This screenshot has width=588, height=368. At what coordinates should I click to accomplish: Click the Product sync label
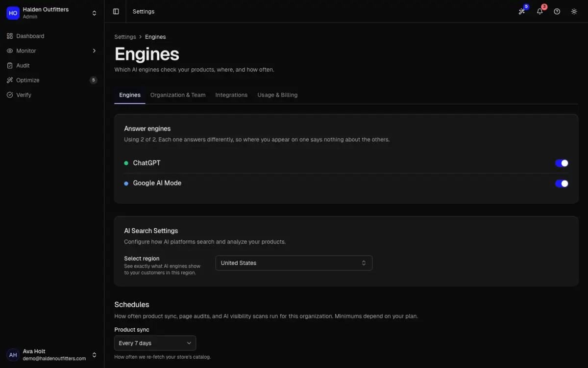(132, 330)
